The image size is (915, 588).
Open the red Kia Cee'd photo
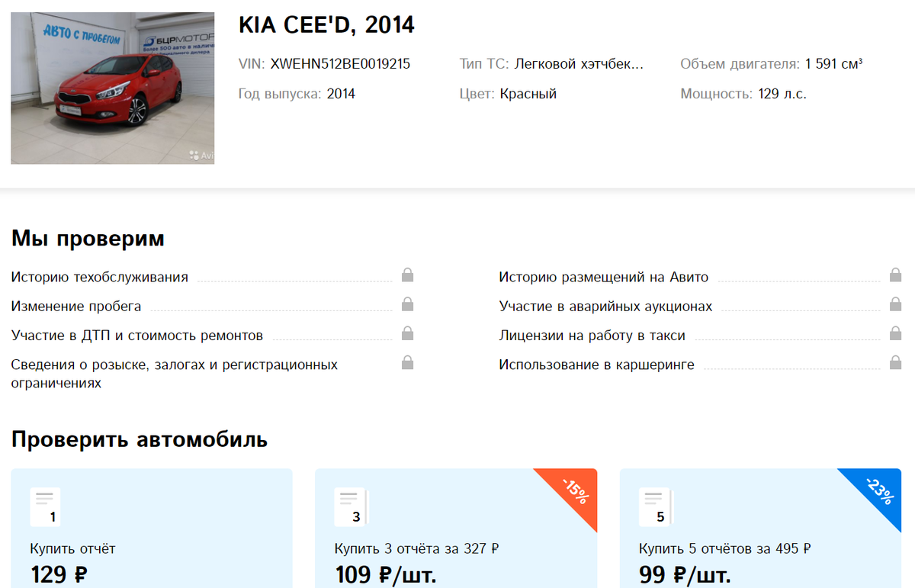[112, 88]
